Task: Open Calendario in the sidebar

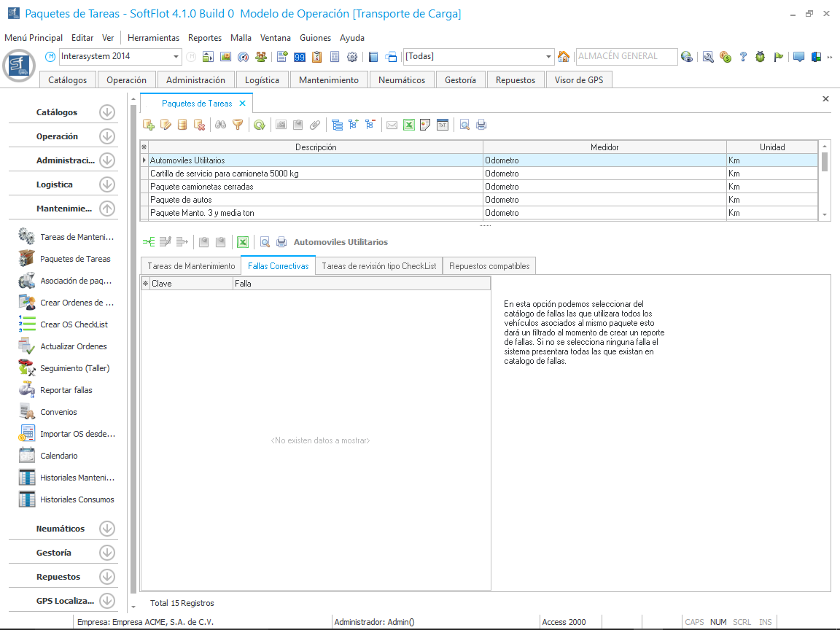Action: coord(59,456)
